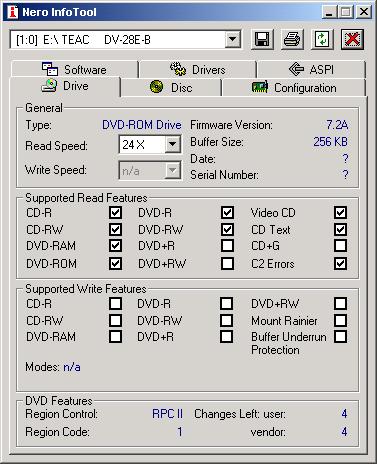Expand the Read Speed dropdown

pyautogui.click(x=173, y=144)
